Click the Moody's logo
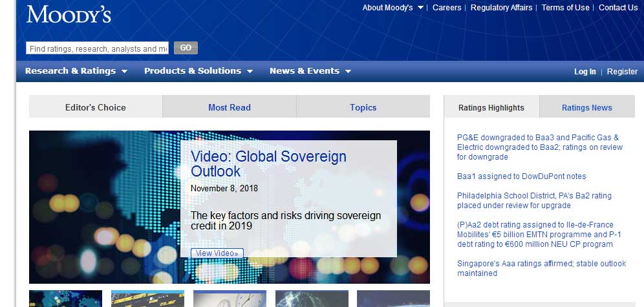 click(69, 15)
